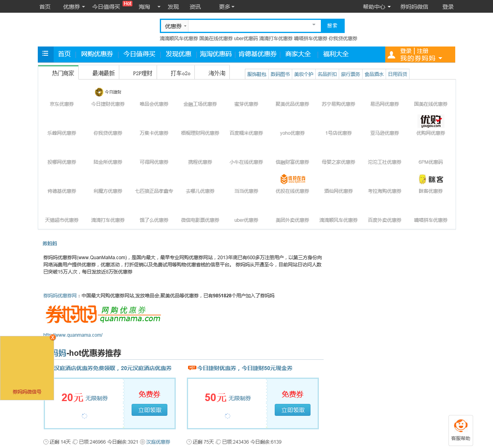Click 发现 in the top black bar
This screenshot has height=448, width=493.
click(x=173, y=7)
